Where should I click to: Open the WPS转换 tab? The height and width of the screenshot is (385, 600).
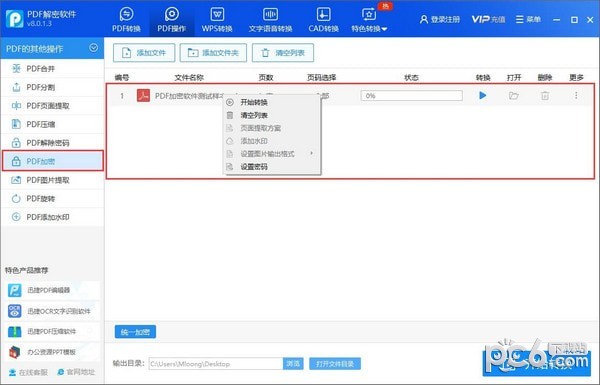(x=217, y=20)
